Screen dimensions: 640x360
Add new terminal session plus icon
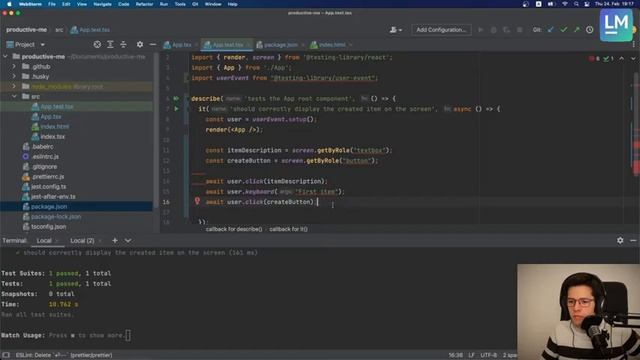115,240
